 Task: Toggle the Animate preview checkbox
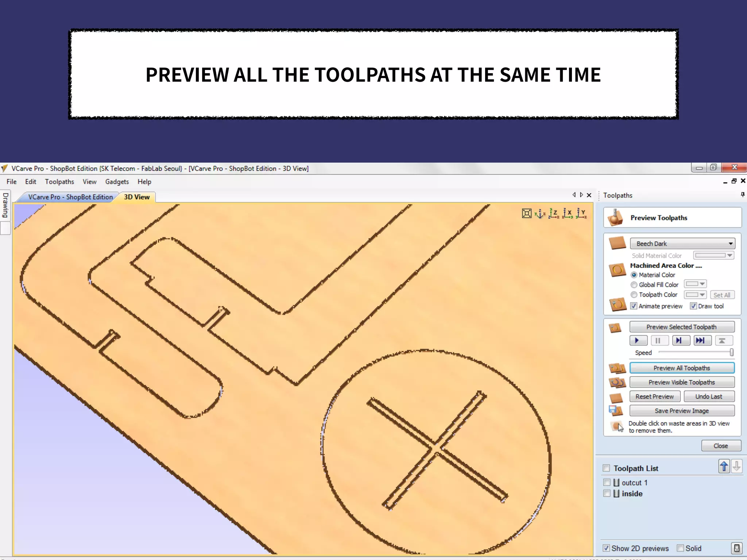click(x=634, y=306)
